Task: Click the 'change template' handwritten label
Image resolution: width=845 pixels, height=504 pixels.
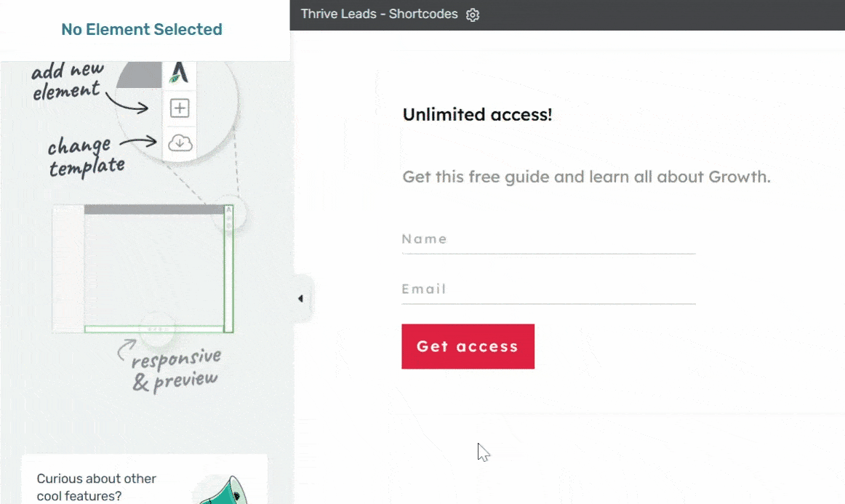Action: [x=86, y=156]
